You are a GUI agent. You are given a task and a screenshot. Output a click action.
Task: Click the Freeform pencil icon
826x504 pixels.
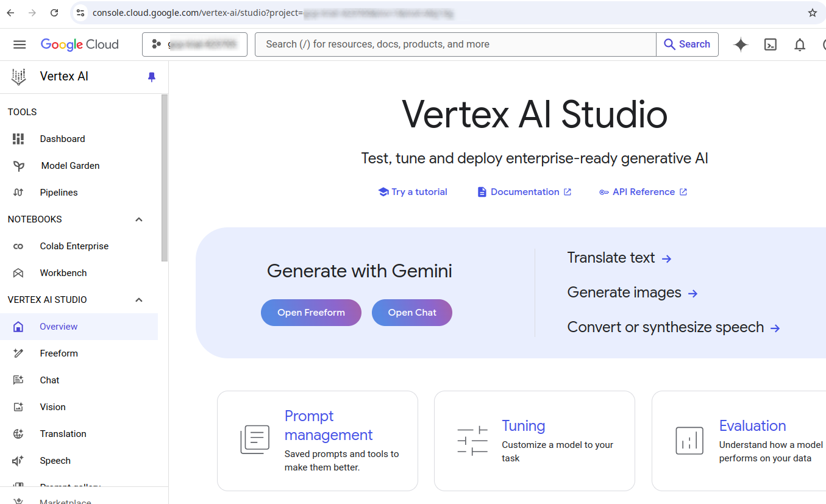[x=18, y=353]
